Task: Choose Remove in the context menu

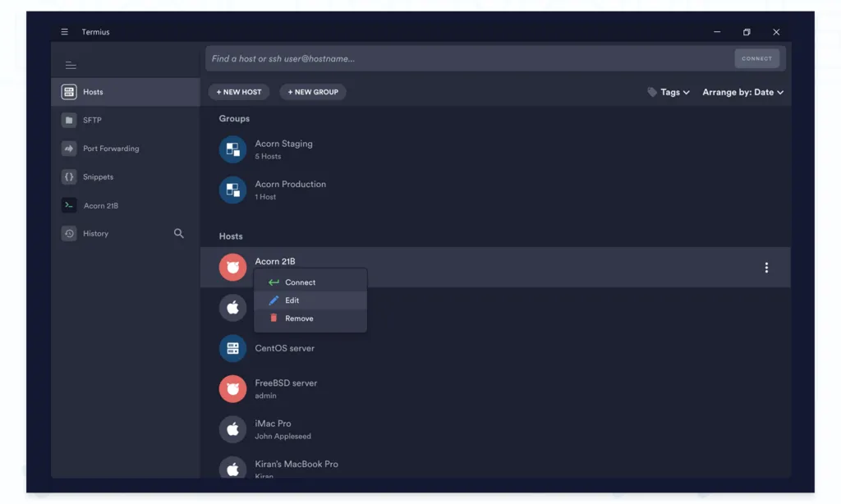Action: [x=310, y=318]
